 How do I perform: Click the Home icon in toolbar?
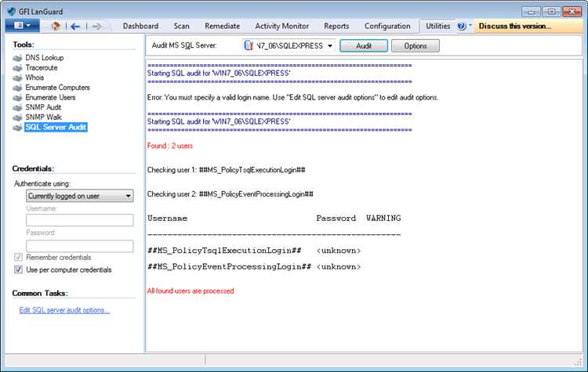56,26
